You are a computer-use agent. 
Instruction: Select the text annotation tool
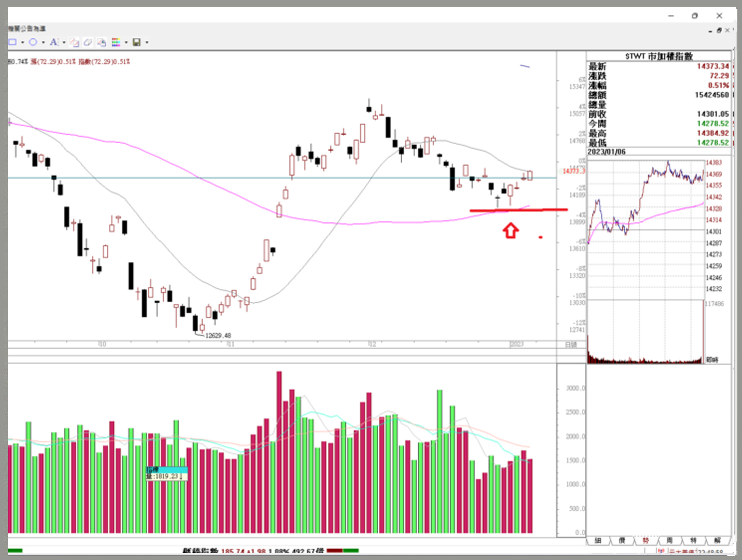click(53, 42)
